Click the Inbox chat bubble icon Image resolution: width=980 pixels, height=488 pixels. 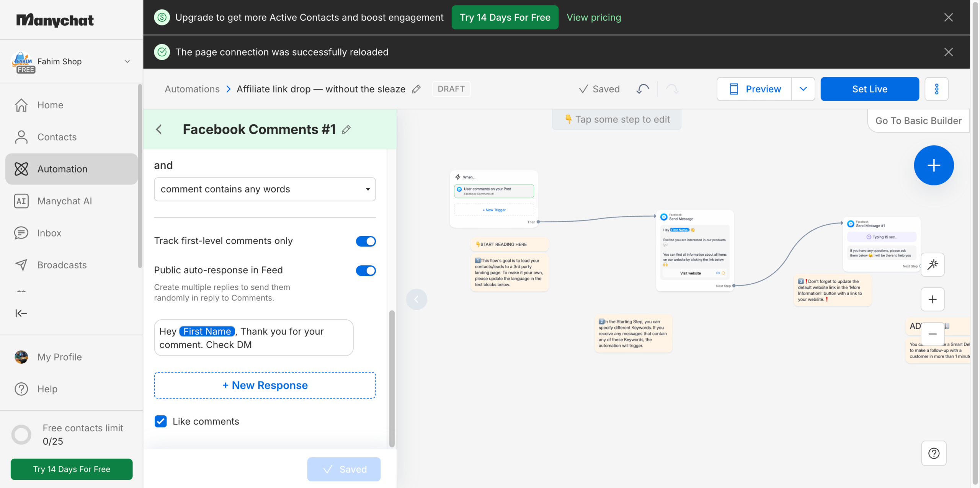pos(21,233)
